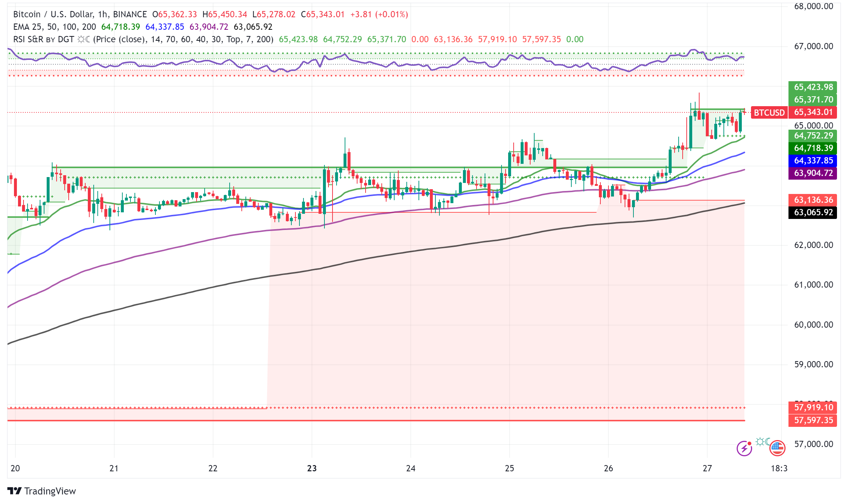Click red 57,597.35 label on price axis

pyautogui.click(x=813, y=420)
